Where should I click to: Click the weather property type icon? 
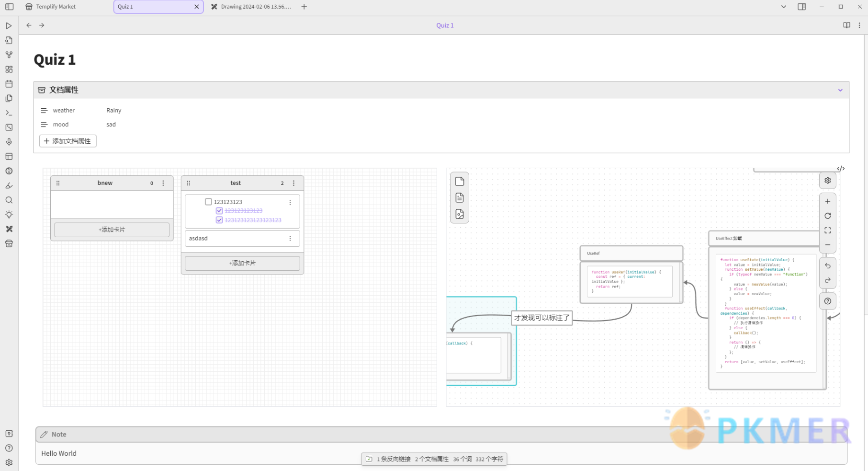point(44,111)
